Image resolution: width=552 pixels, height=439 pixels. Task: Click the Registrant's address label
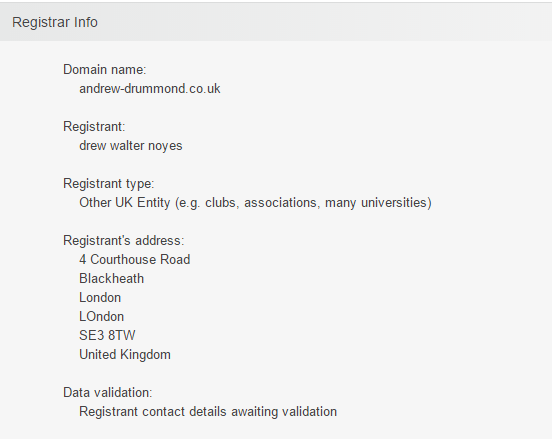pos(124,241)
